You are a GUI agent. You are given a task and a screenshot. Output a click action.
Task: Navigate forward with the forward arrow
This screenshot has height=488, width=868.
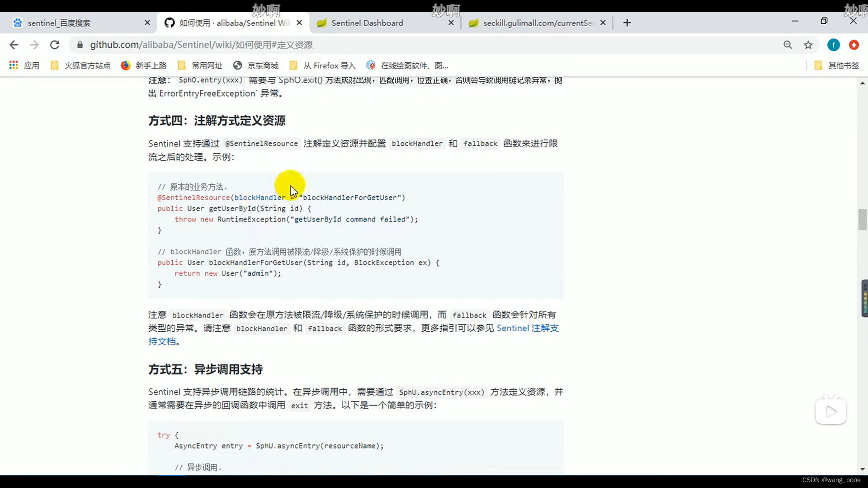(34, 45)
